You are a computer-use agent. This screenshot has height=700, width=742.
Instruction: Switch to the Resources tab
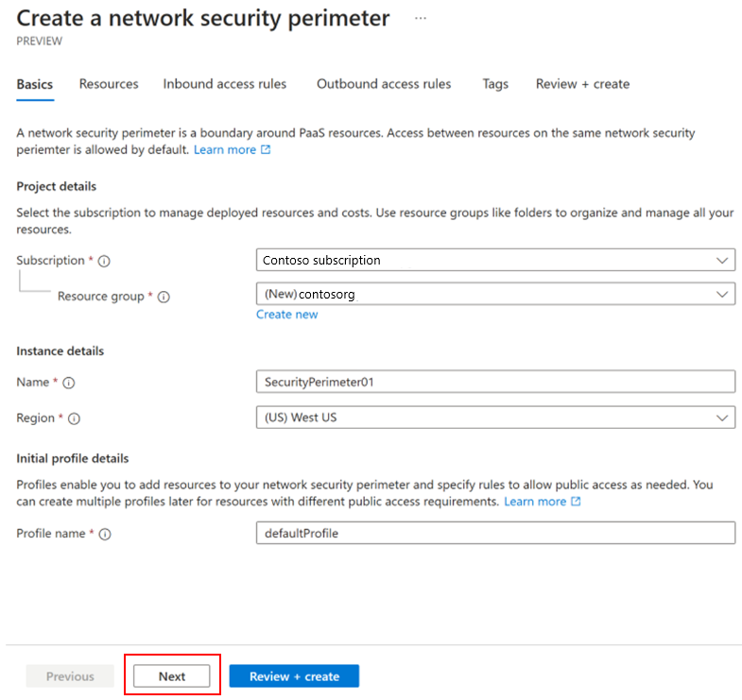pyautogui.click(x=109, y=84)
